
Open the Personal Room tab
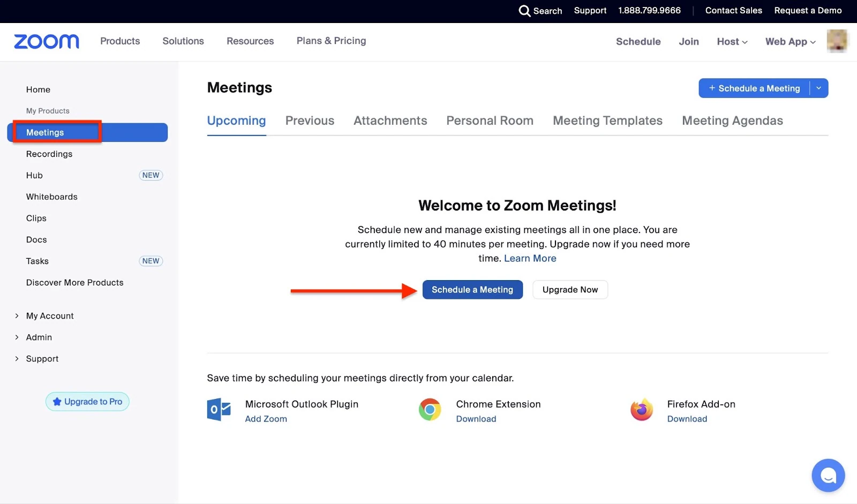click(490, 121)
